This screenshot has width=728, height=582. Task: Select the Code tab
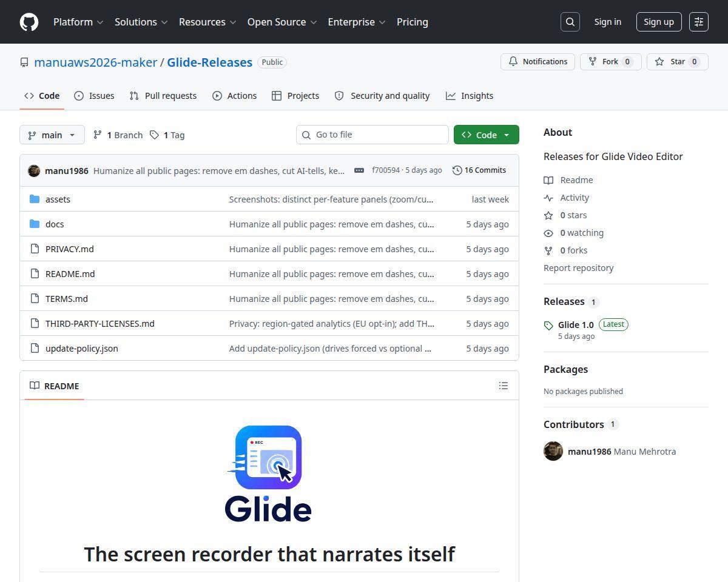point(42,96)
